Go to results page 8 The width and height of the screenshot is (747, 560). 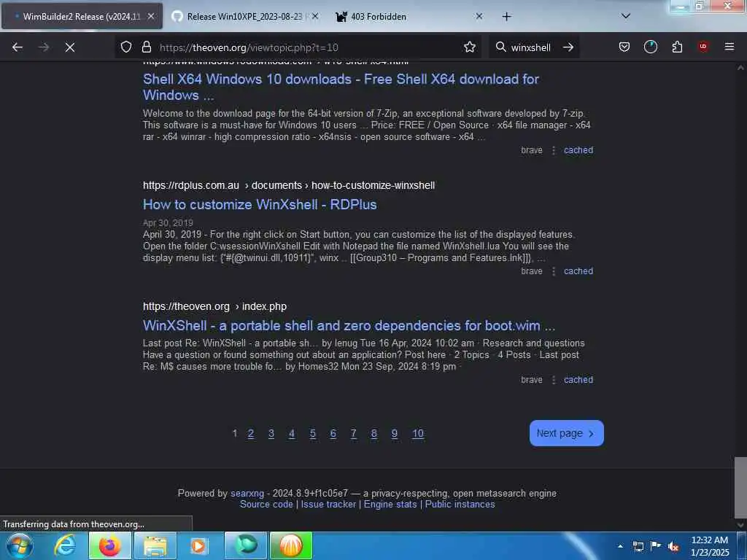(x=374, y=433)
